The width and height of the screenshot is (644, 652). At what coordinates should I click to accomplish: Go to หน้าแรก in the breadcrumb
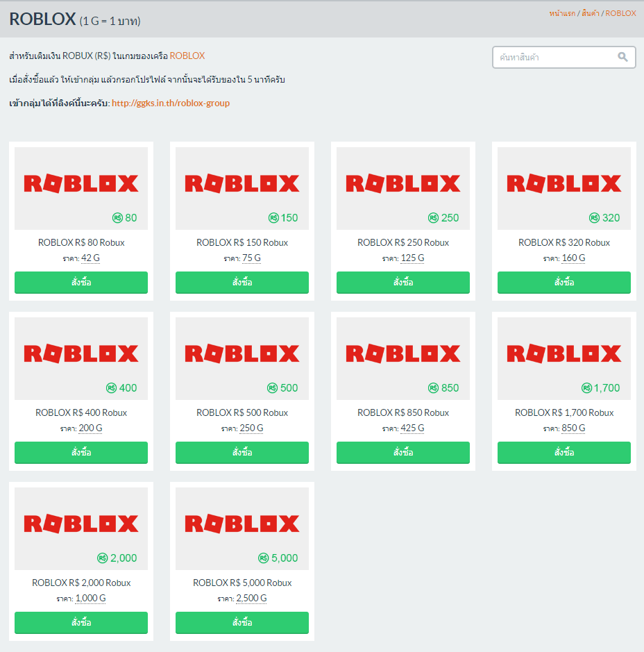point(562,13)
